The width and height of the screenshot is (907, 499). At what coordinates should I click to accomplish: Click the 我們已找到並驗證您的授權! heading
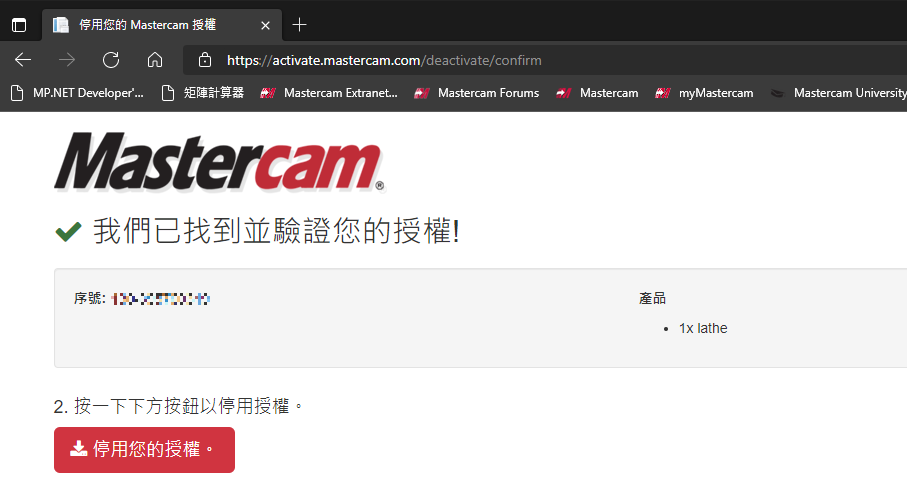(x=276, y=231)
